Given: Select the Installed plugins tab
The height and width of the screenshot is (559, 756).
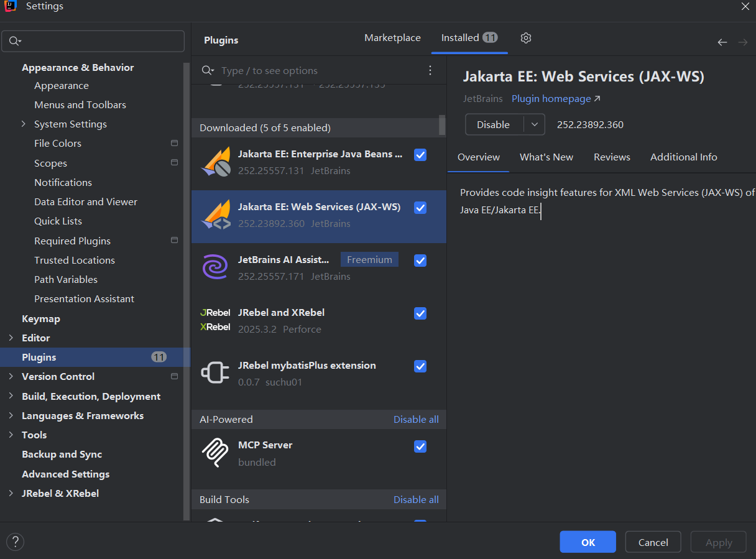Looking at the screenshot, I should pyautogui.click(x=469, y=38).
